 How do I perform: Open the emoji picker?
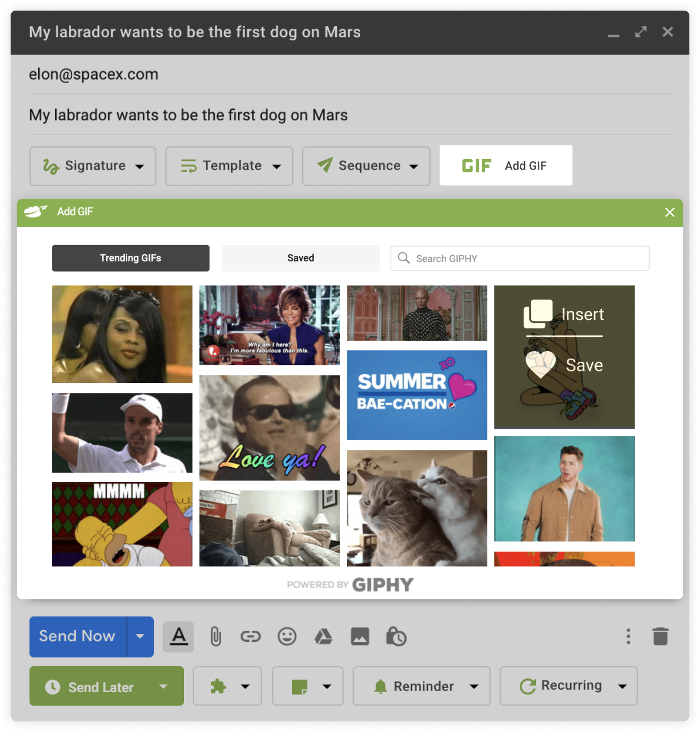[x=287, y=637]
